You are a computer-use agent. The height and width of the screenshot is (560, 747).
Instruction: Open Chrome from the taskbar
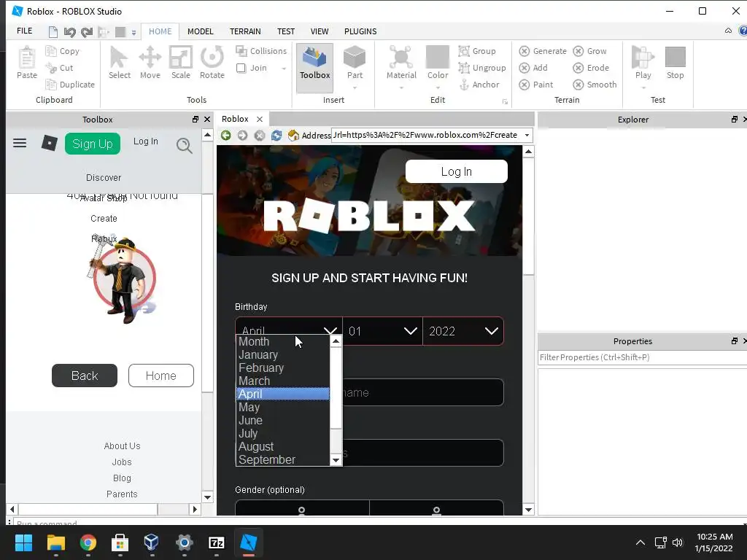(x=88, y=542)
